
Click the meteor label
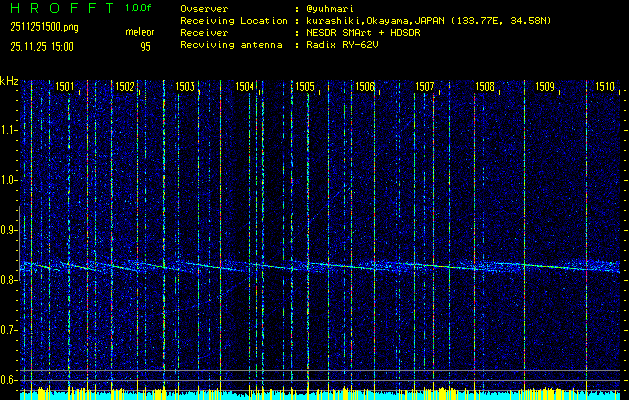point(139,33)
